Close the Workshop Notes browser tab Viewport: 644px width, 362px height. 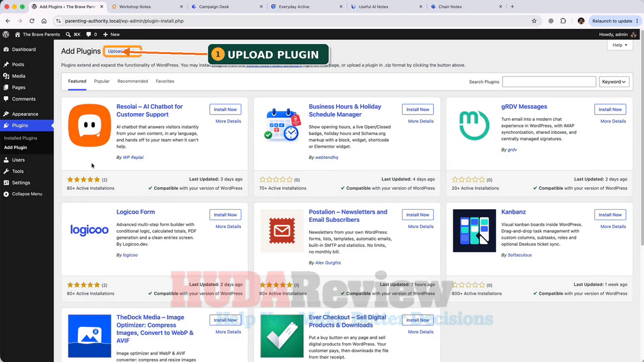(x=182, y=6)
